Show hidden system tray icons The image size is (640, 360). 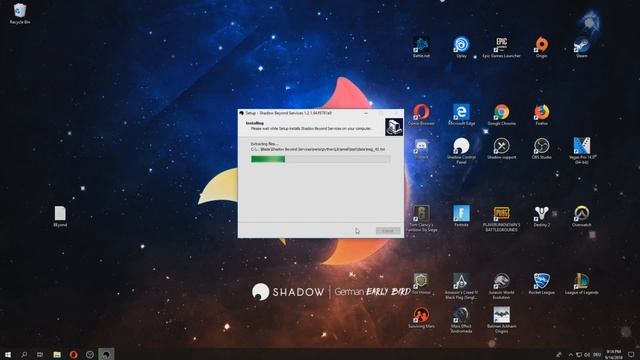tap(571, 355)
